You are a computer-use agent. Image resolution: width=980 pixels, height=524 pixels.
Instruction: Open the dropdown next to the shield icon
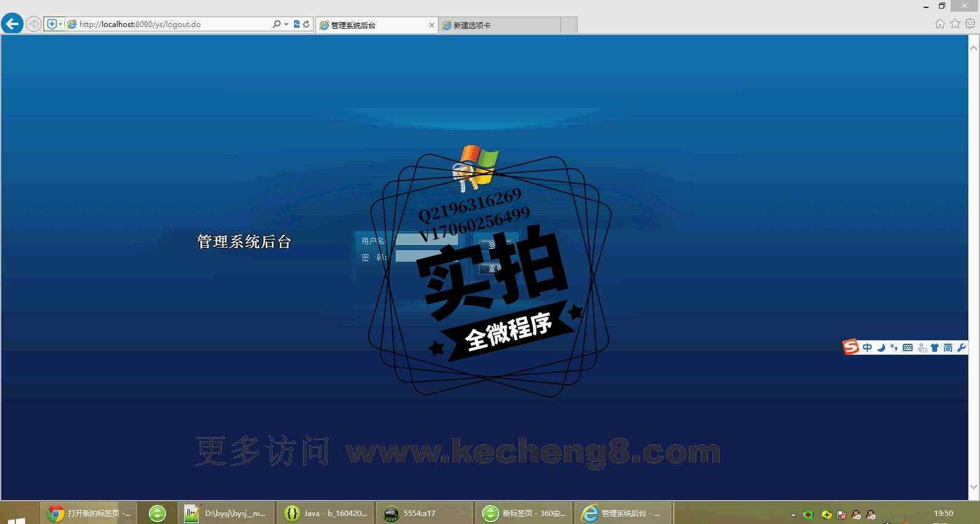click(60, 24)
